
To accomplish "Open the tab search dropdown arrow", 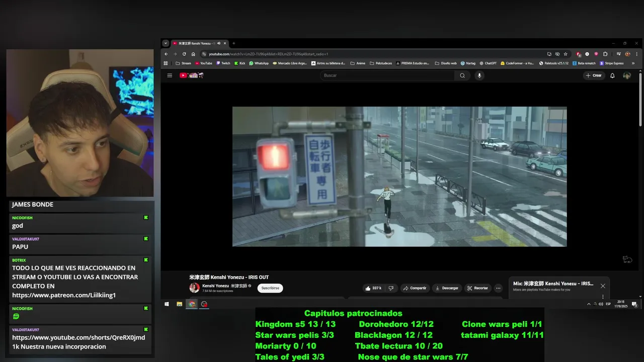I will coord(166,43).
